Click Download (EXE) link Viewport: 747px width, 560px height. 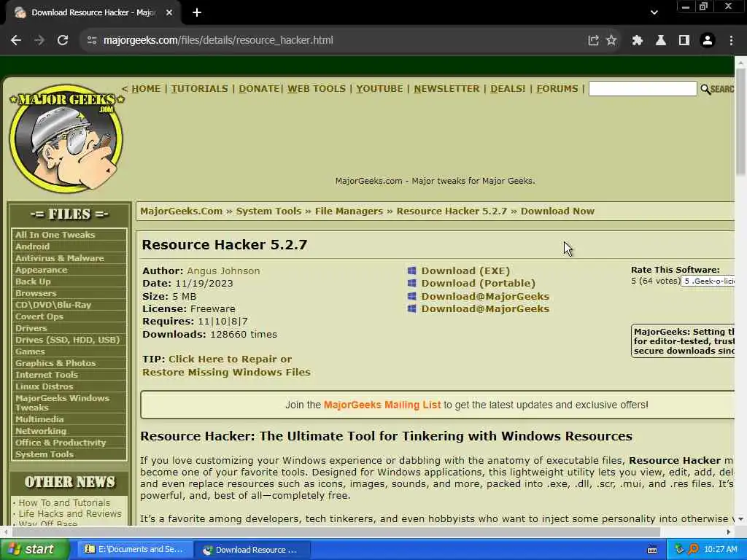[465, 271]
